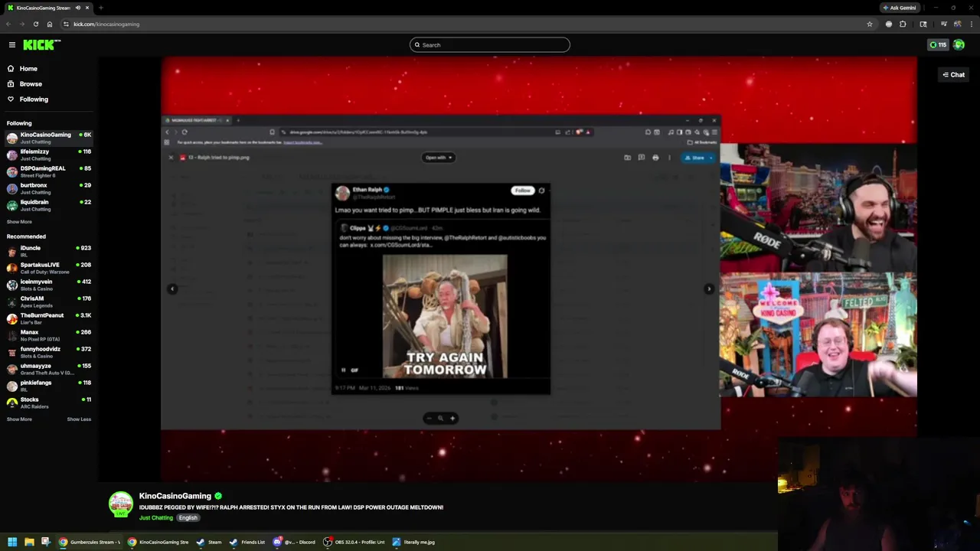
Task: Click the KinoCasinoGaming streamer avatar below video
Action: [120, 504]
